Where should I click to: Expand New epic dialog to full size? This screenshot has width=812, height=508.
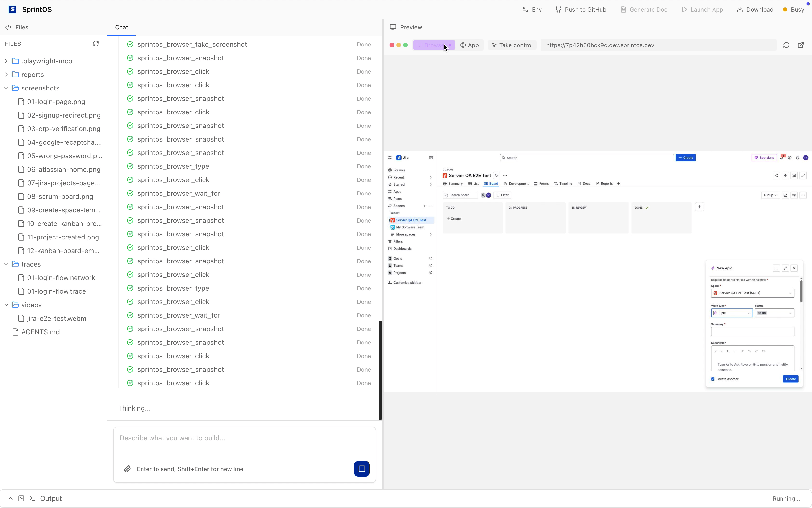785,268
